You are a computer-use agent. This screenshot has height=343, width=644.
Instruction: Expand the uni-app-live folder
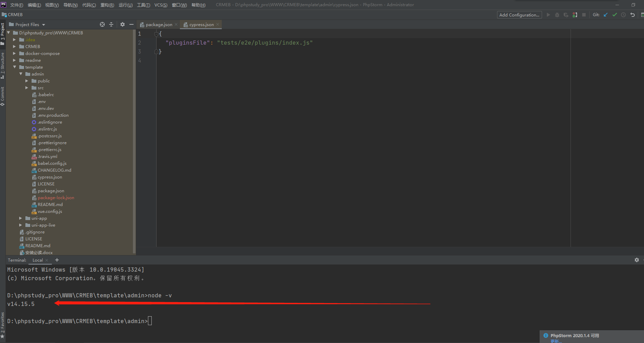pos(21,225)
